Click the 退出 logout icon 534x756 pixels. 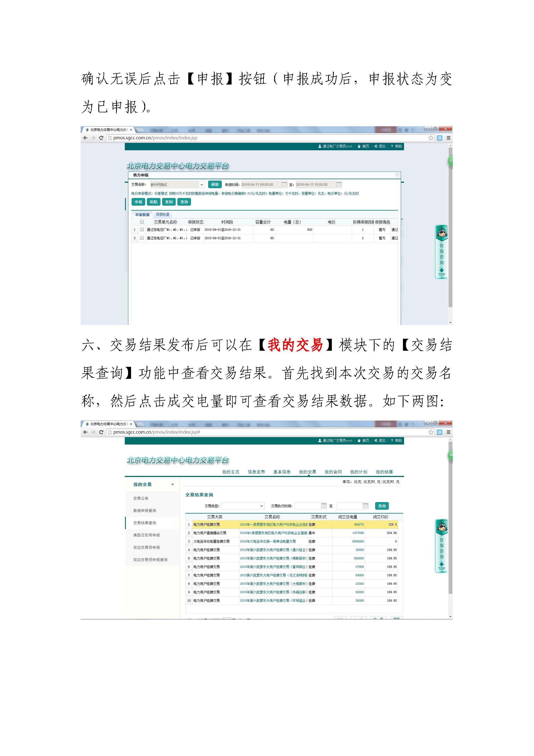tap(375, 146)
